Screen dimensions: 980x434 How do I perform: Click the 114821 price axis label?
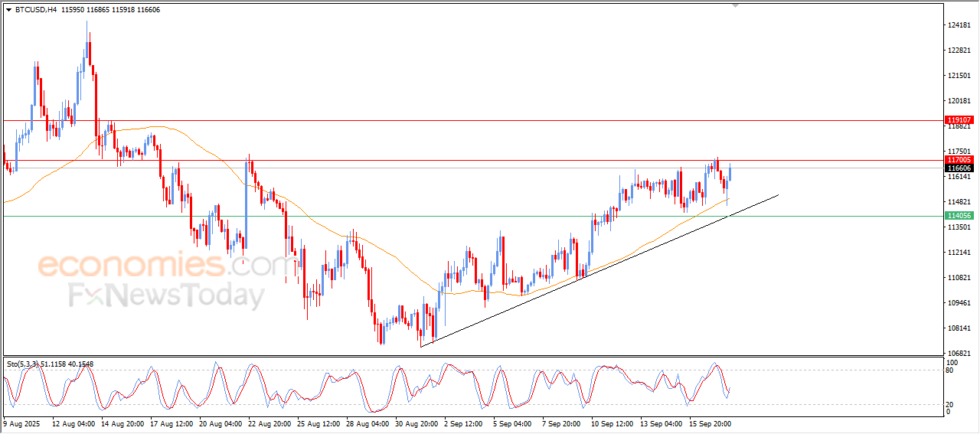pyautogui.click(x=959, y=202)
